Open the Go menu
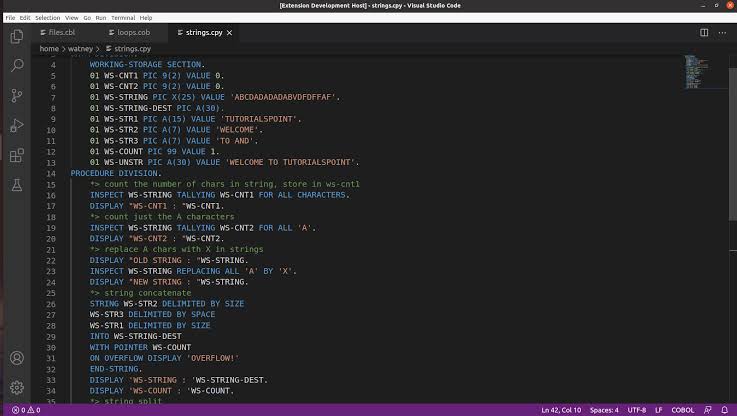 (x=87, y=18)
